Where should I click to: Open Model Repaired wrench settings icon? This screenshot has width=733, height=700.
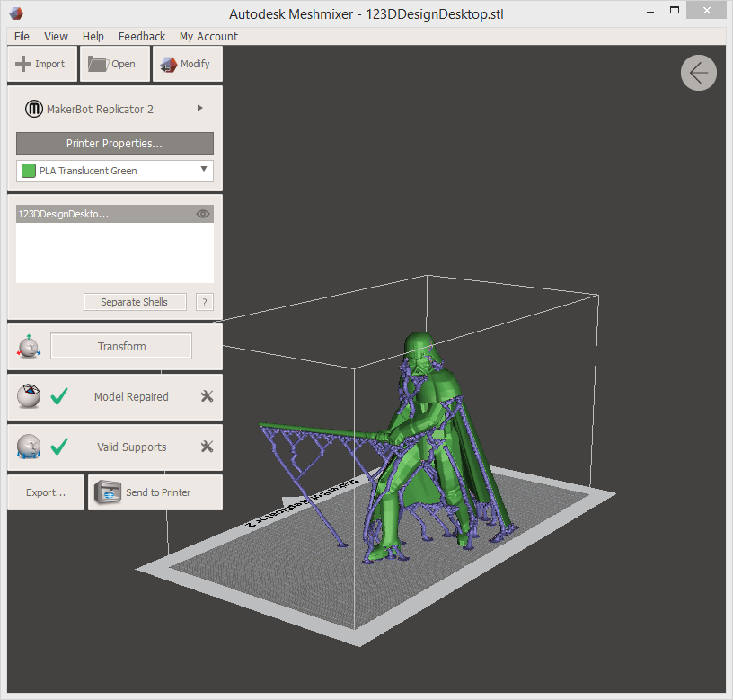pos(207,396)
